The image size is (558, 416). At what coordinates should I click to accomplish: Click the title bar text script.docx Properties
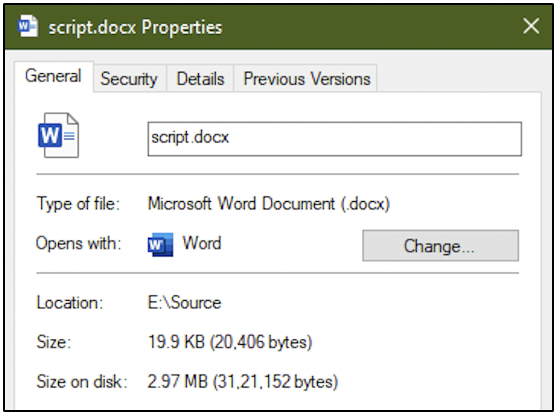(x=135, y=27)
